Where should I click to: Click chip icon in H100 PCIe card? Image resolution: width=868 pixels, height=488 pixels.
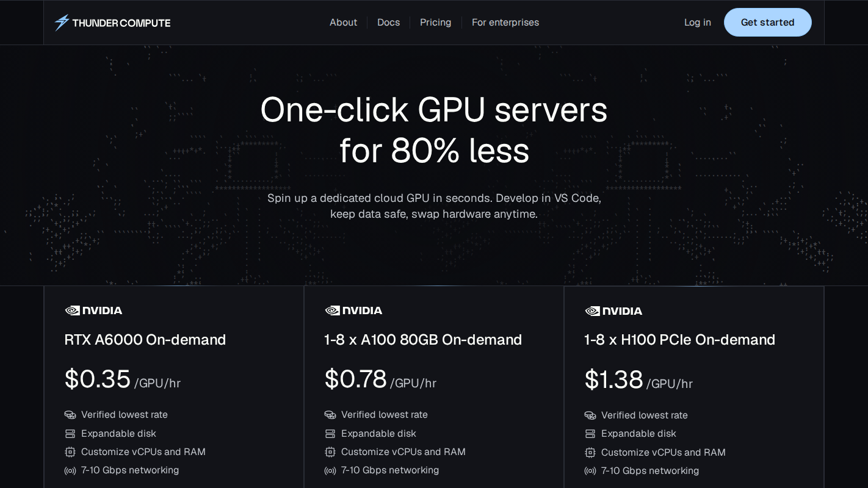(590, 453)
